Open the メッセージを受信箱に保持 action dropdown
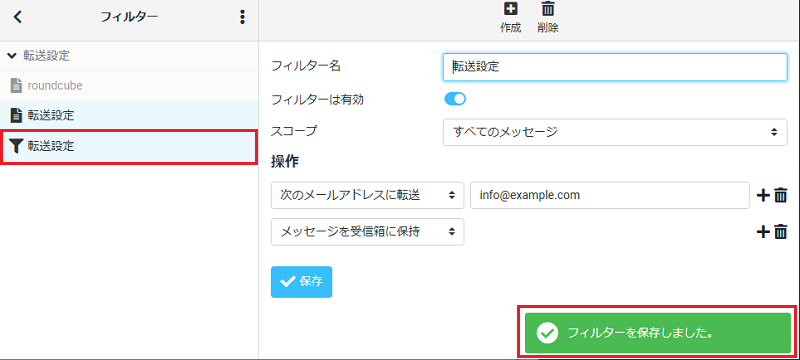Viewport: 800px width, 360px height. click(x=367, y=232)
